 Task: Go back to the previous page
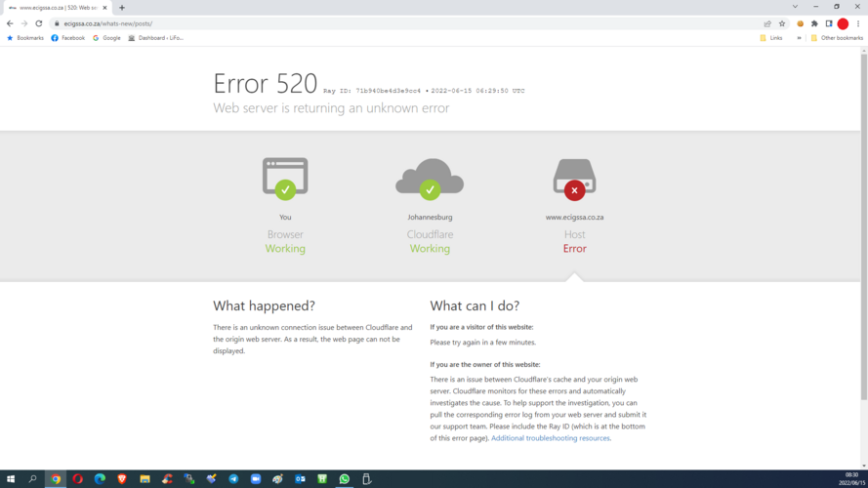(x=10, y=23)
